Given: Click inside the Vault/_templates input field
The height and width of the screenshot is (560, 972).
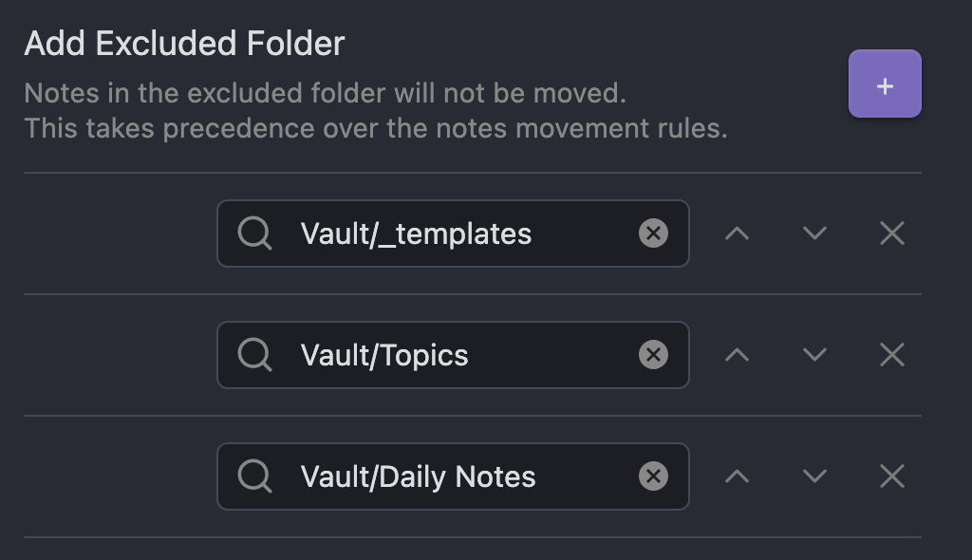Looking at the screenshot, I should (453, 233).
